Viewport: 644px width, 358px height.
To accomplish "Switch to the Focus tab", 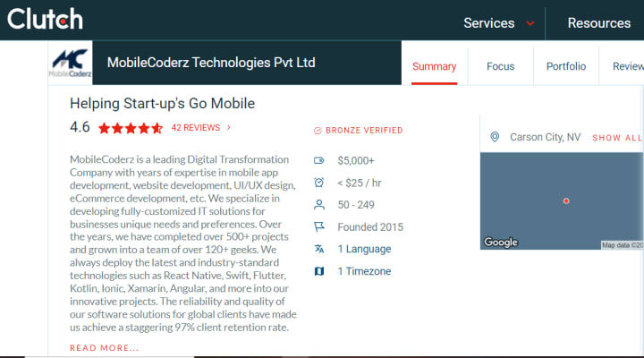I will click(x=500, y=66).
